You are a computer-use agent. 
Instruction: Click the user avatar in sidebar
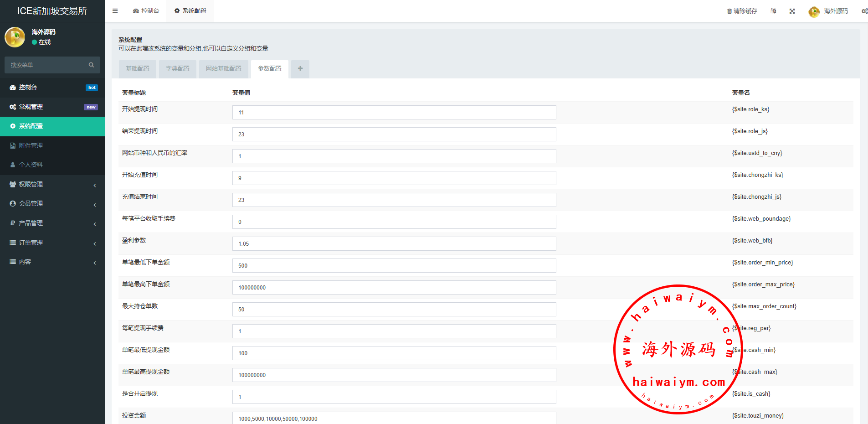(15, 37)
